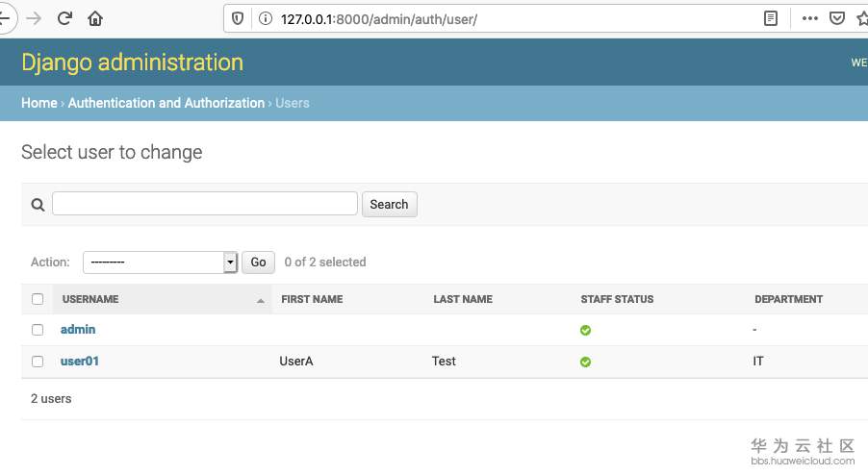Reload the page with the refresh icon
Image resolution: width=868 pixels, height=475 pixels.
click(64, 19)
